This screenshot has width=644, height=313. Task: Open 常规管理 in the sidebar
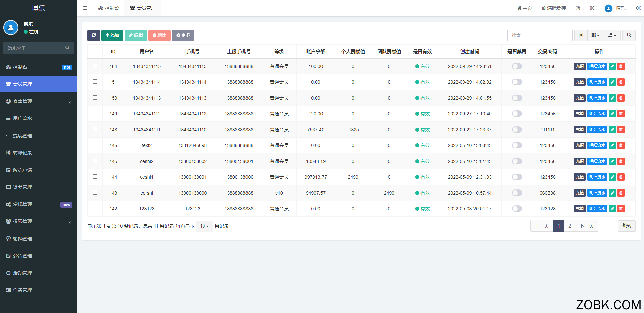click(39, 204)
